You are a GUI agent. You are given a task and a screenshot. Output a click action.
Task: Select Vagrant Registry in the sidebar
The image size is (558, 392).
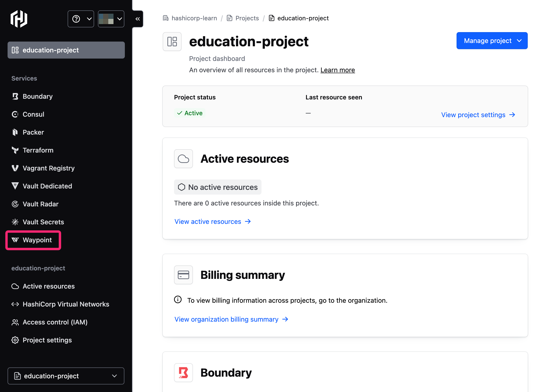pyautogui.click(x=49, y=168)
